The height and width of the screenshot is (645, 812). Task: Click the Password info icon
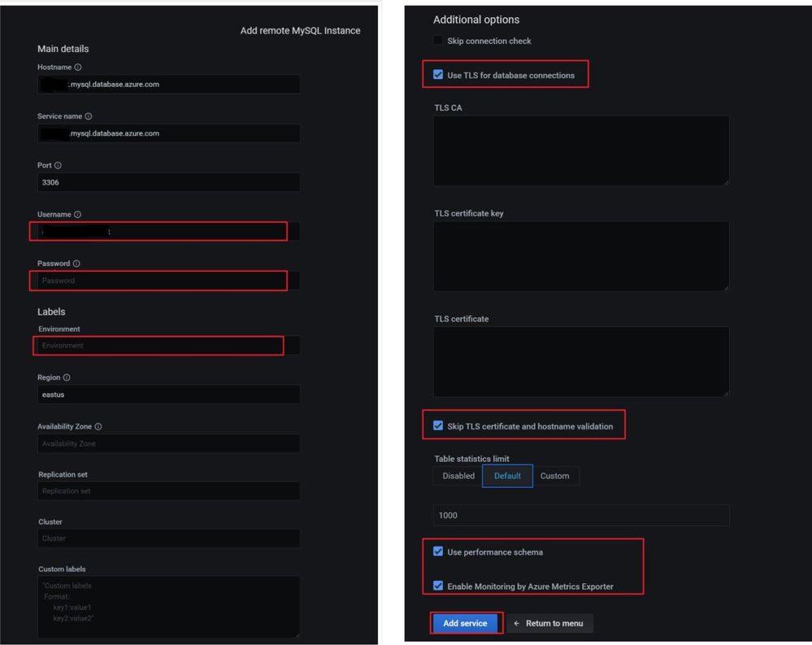click(x=76, y=264)
